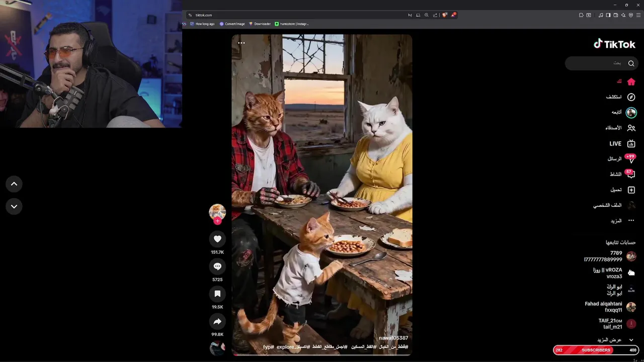This screenshot has height=362, width=644.
Task: Open the zoom magnifier in address bar
Action: pyautogui.click(x=427, y=15)
